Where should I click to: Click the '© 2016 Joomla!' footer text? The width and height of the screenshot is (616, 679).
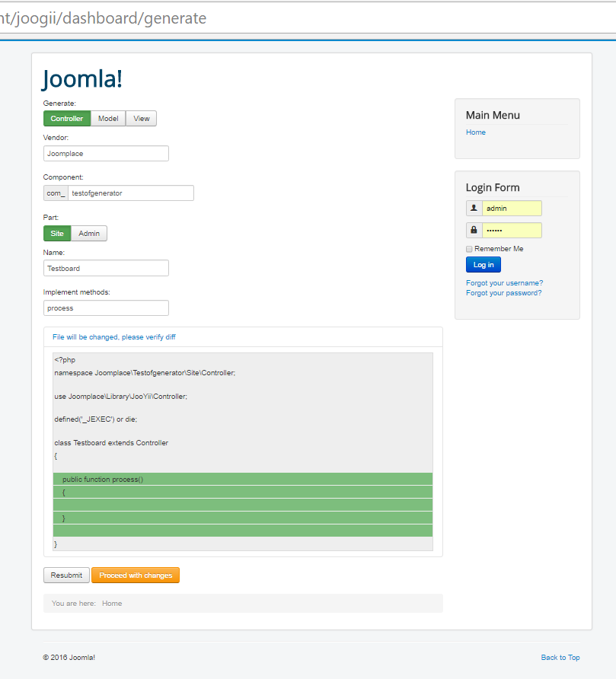(69, 658)
